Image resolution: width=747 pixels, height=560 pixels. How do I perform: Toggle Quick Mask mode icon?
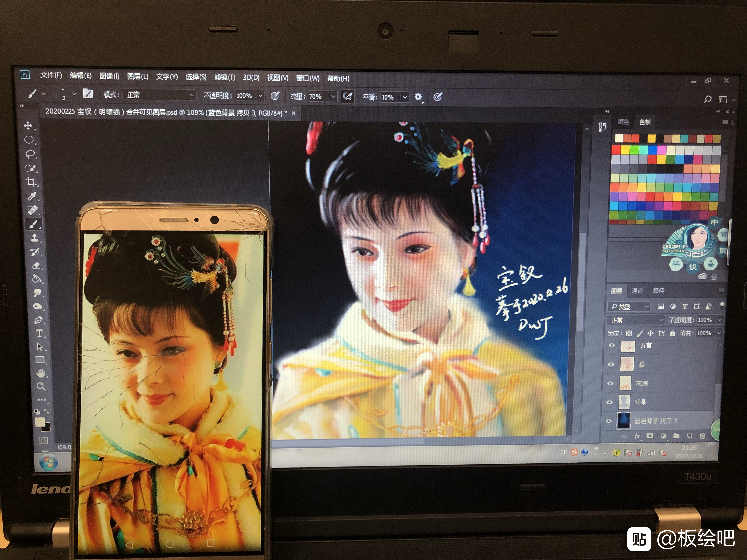pos(43,441)
